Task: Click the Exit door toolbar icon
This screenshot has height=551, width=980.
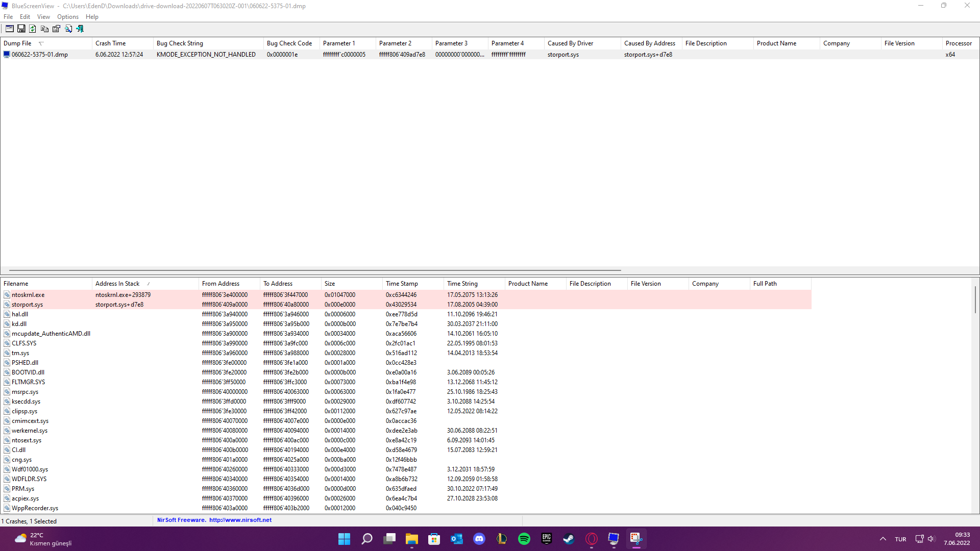Action: tap(80, 29)
